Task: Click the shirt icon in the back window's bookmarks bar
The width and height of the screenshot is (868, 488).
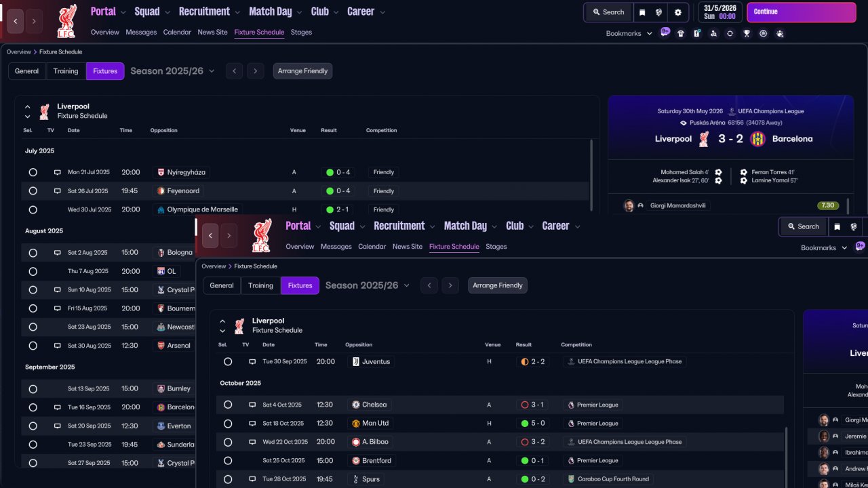Action: coord(681,33)
